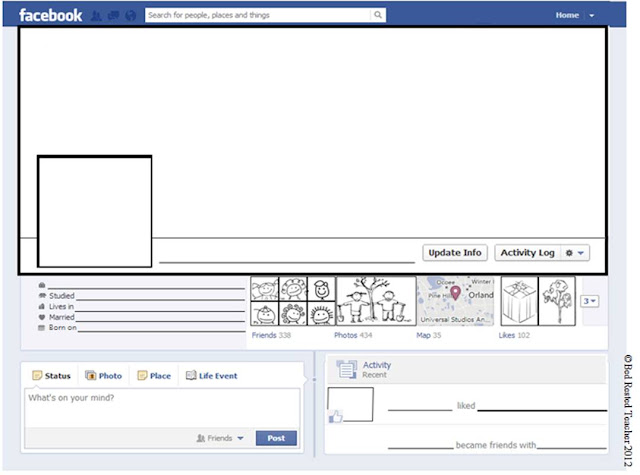Image resolution: width=640 pixels, height=475 pixels.
Task: Click the Born on calendar icon
Action: click(x=41, y=328)
